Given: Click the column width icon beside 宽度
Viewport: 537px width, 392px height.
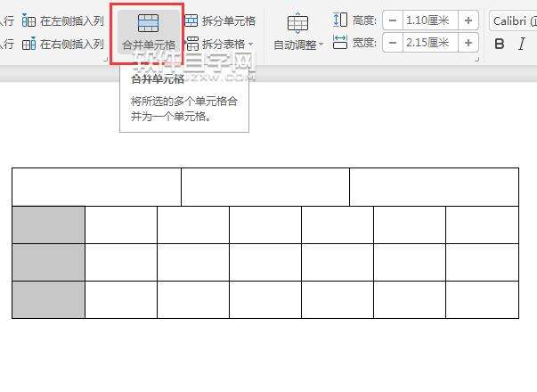Looking at the screenshot, I should [340, 42].
